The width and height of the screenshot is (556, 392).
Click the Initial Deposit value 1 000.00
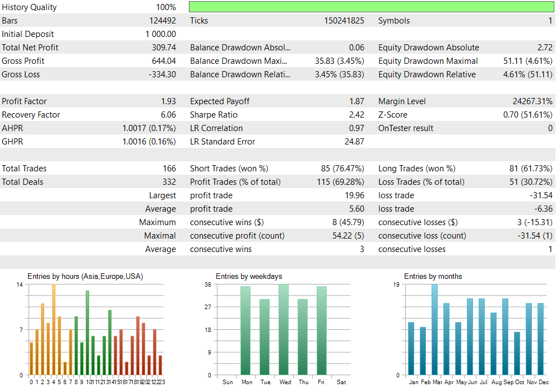[x=161, y=34]
